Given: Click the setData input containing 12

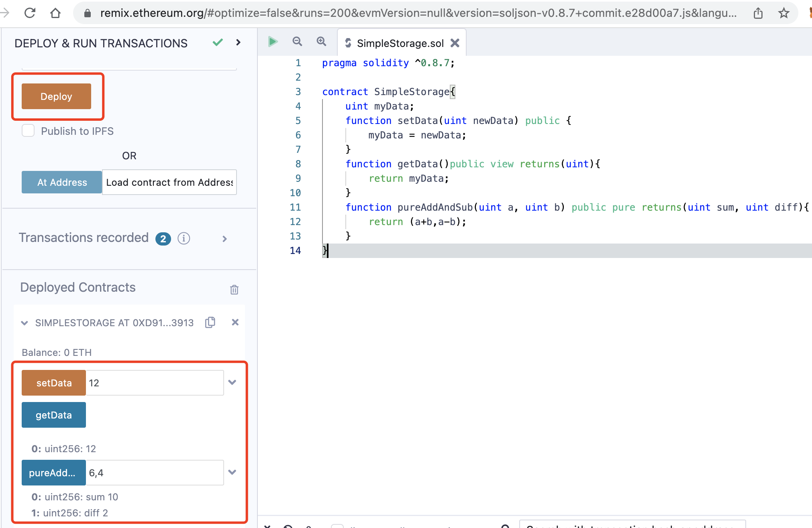Looking at the screenshot, I should pyautogui.click(x=155, y=383).
